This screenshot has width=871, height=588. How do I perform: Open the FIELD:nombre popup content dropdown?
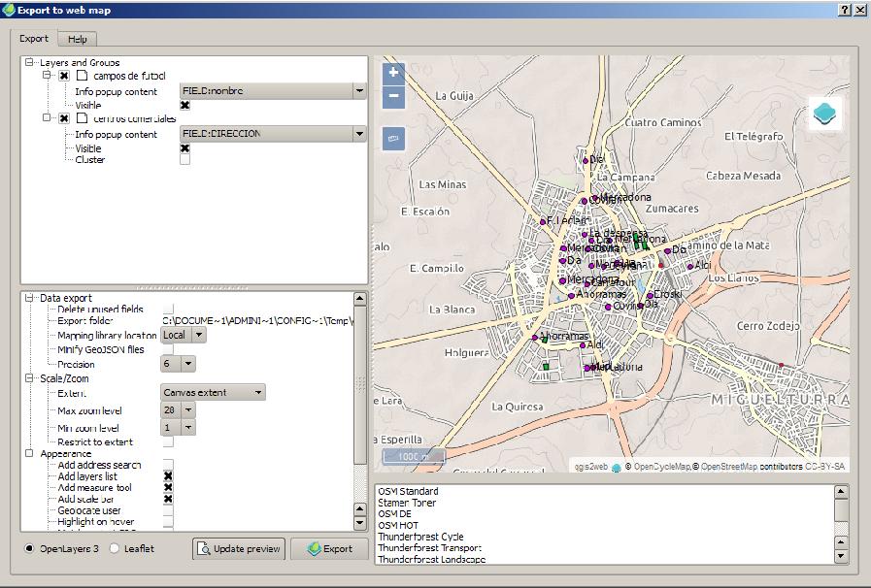(358, 90)
